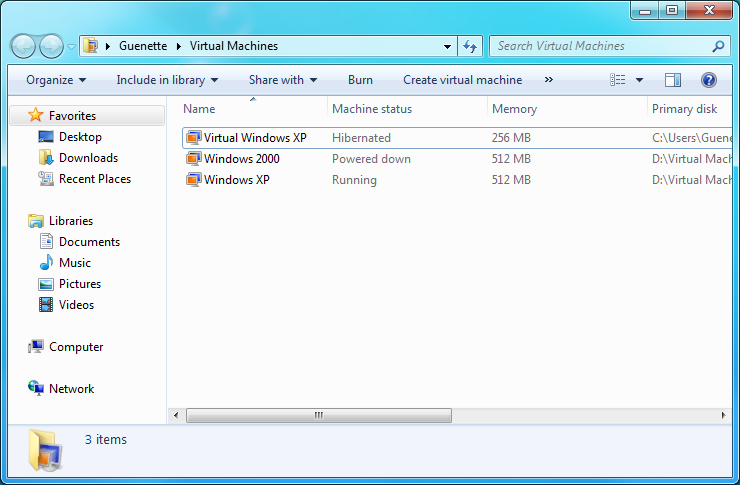
Task: Select Guenette in the address path
Action: (x=143, y=46)
